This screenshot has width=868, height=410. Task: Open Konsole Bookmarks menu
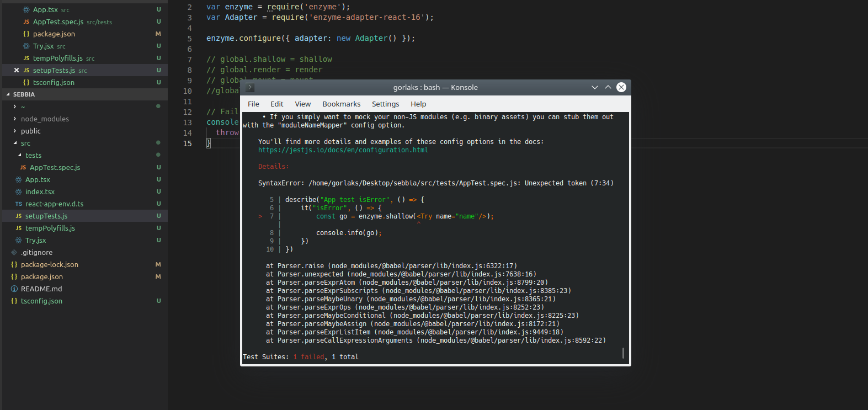(x=342, y=104)
